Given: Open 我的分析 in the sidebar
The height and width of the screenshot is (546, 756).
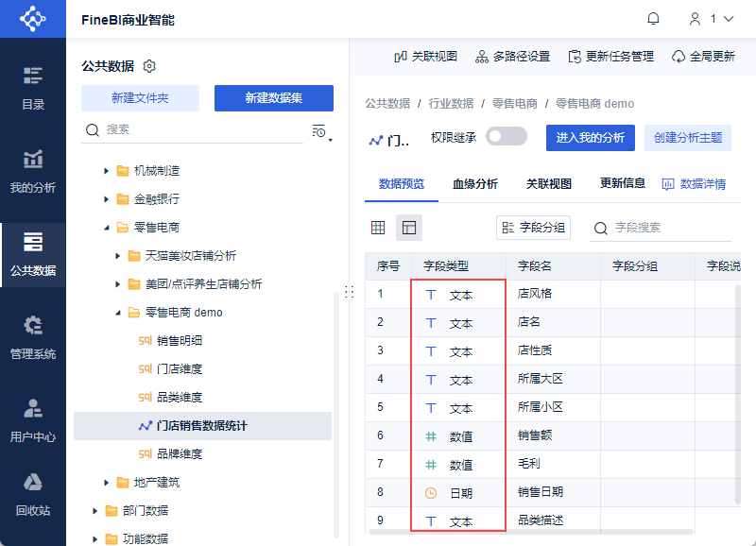Looking at the screenshot, I should tap(33, 171).
